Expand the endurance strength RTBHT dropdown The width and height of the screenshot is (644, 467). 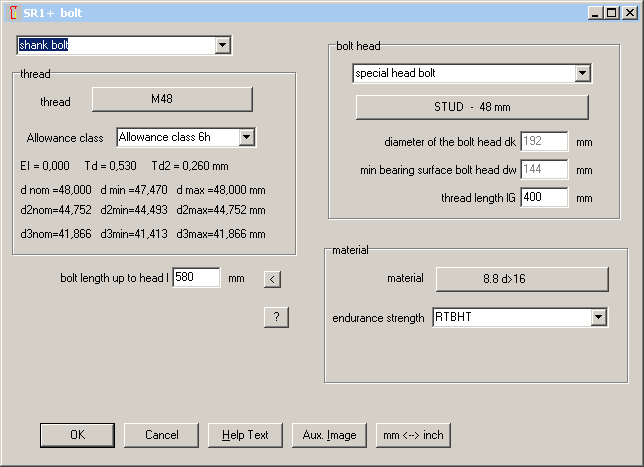click(x=598, y=317)
